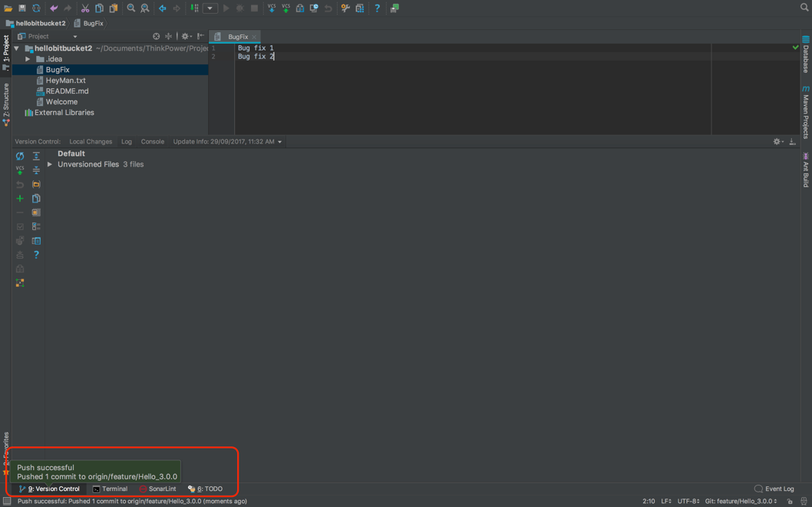Image resolution: width=812 pixels, height=507 pixels.
Task: Click the Synchronize icon in the main toolbar
Action: pos(36,8)
